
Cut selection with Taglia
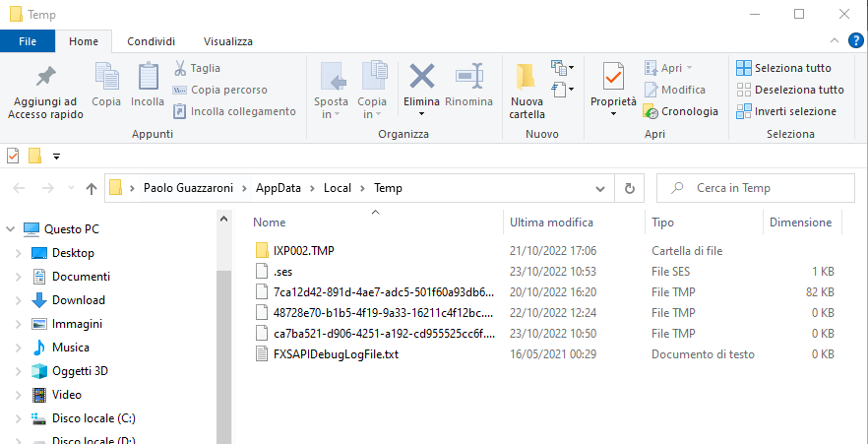click(x=198, y=68)
